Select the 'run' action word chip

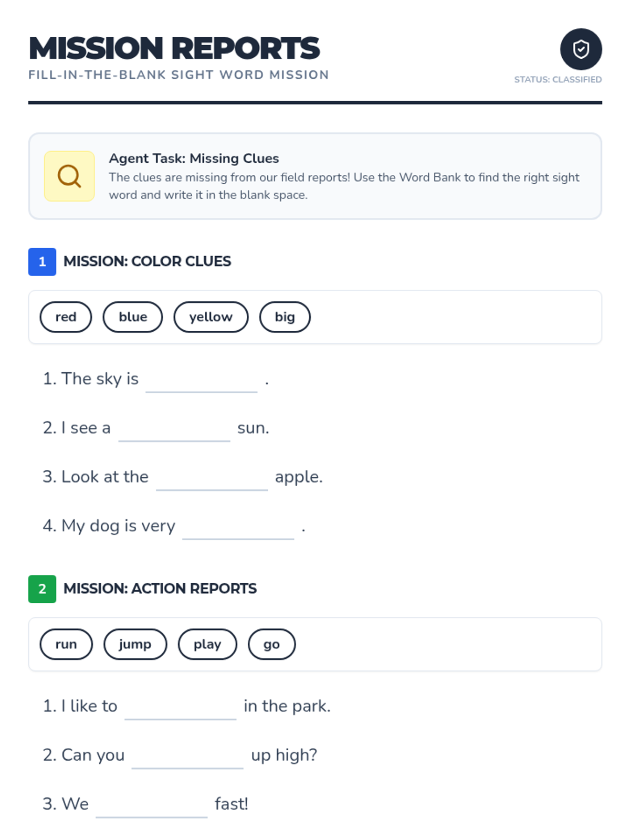pos(66,644)
